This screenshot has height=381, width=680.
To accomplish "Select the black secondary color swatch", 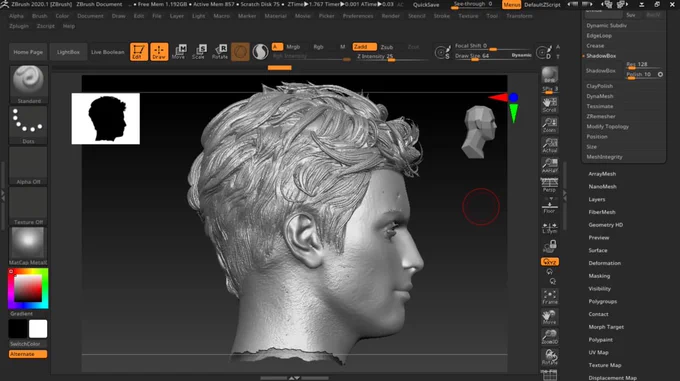I will pos(18,329).
